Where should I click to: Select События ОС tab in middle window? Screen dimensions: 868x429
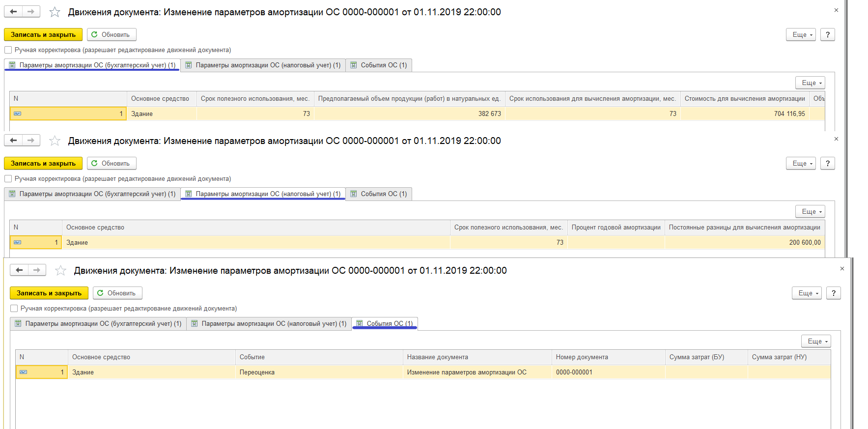coord(379,194)
